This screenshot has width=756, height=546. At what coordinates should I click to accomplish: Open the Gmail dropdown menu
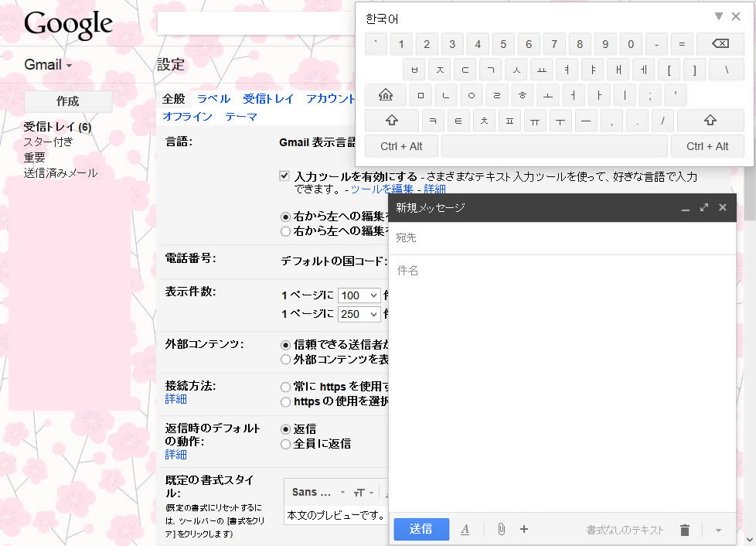pos(48,65)
